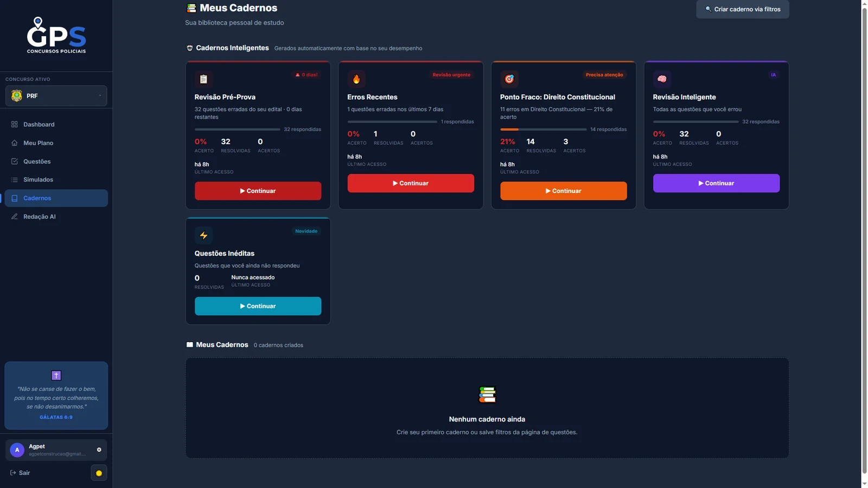Open account settings gear next to Agpet
This screenshot has width=868, height=488.
pyautogui.click(x=99, y=450)
